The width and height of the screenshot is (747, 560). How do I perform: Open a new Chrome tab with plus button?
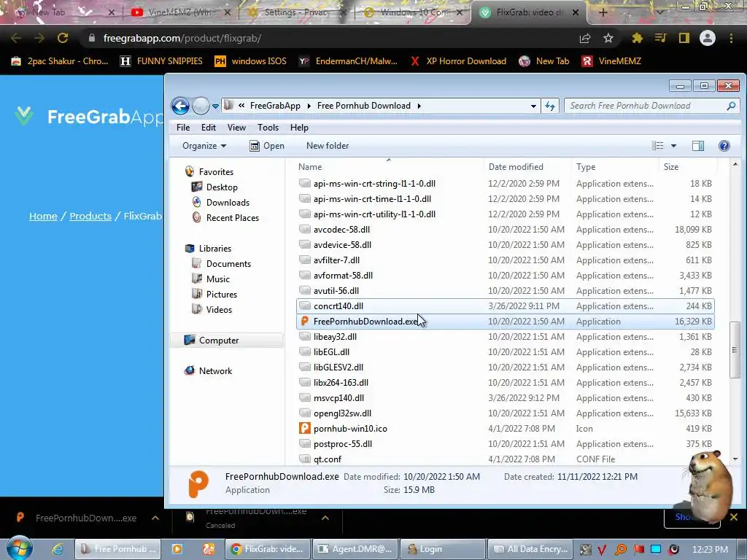click(603, 12)
